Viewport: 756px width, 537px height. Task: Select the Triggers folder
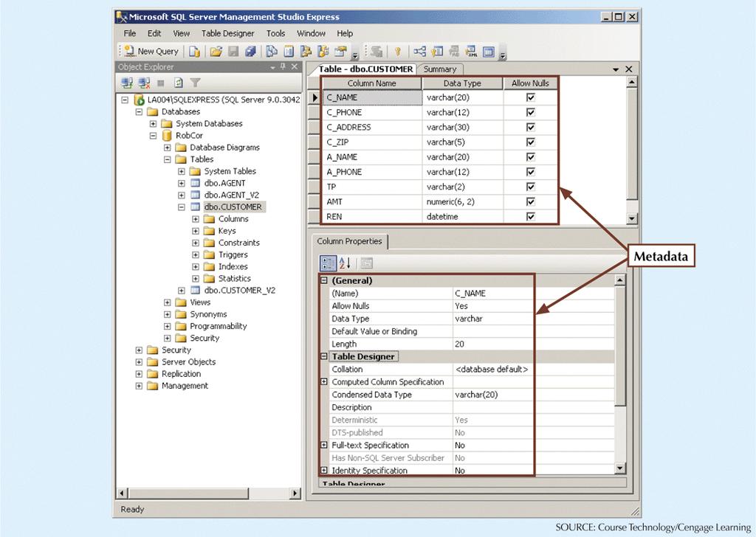[233, 254]
